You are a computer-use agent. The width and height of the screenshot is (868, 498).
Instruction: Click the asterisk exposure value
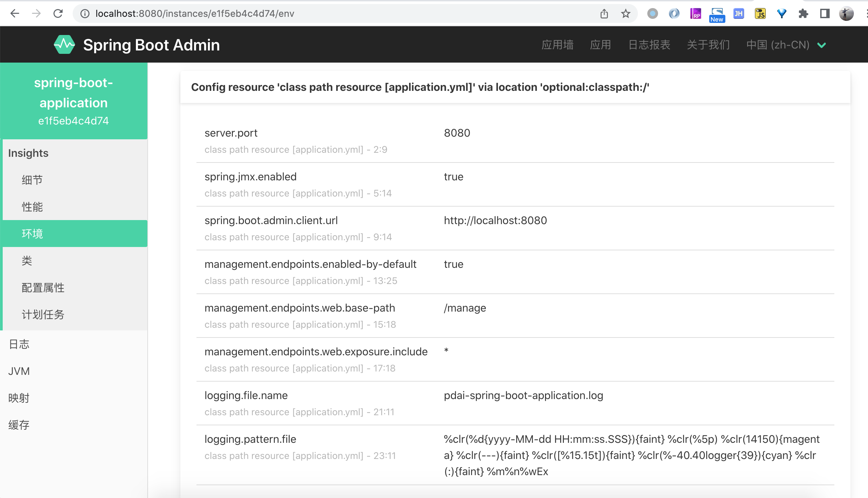pos(446,351)
